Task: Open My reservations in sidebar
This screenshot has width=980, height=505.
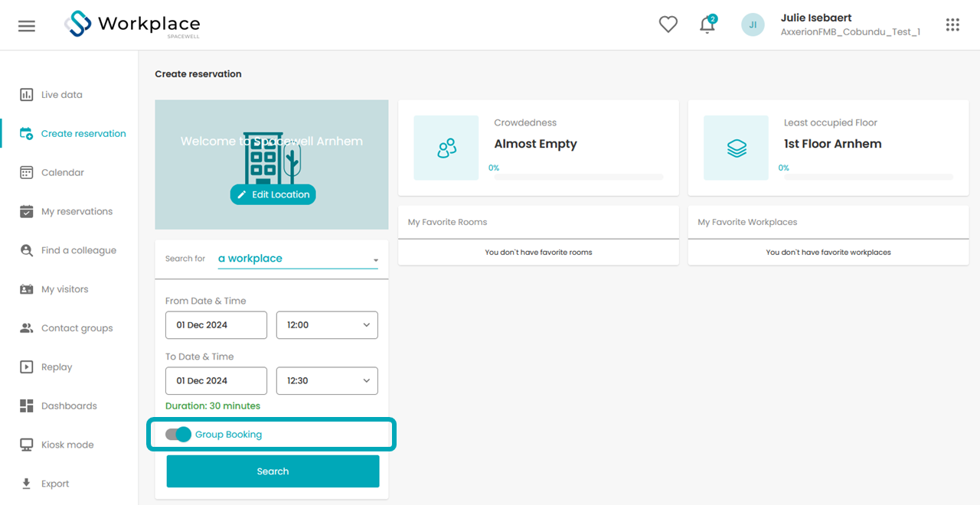Action: [77, 211]
